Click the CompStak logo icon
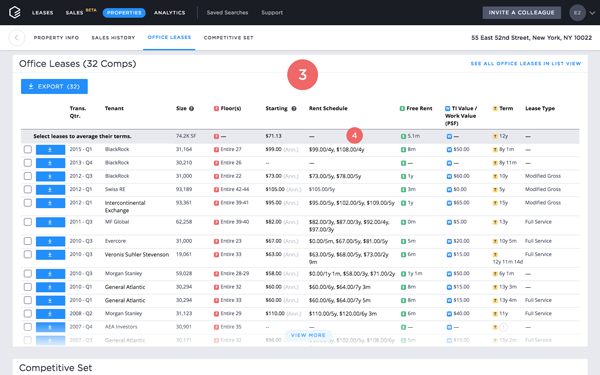Viewport: 600px width, 375px height. pos(15,13)
